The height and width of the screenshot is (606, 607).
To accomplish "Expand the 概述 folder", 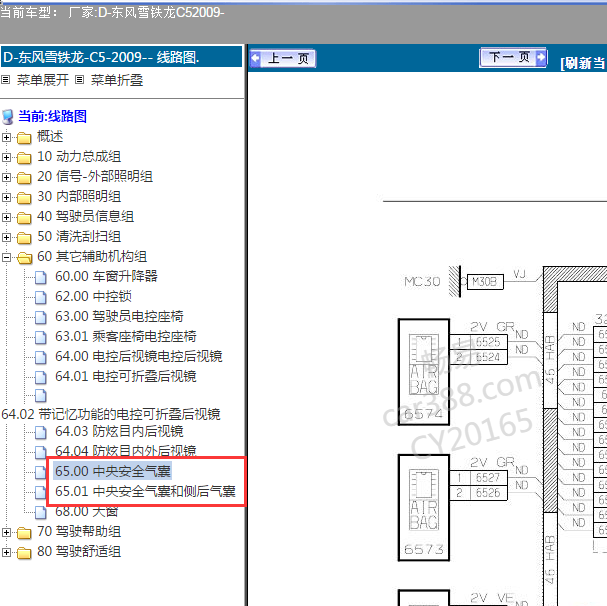I will point(6,137).
